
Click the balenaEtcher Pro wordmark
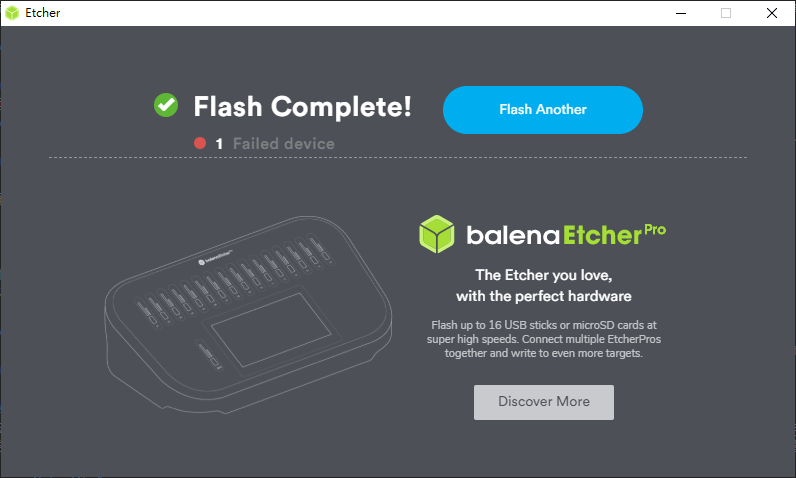coord(566,234)
